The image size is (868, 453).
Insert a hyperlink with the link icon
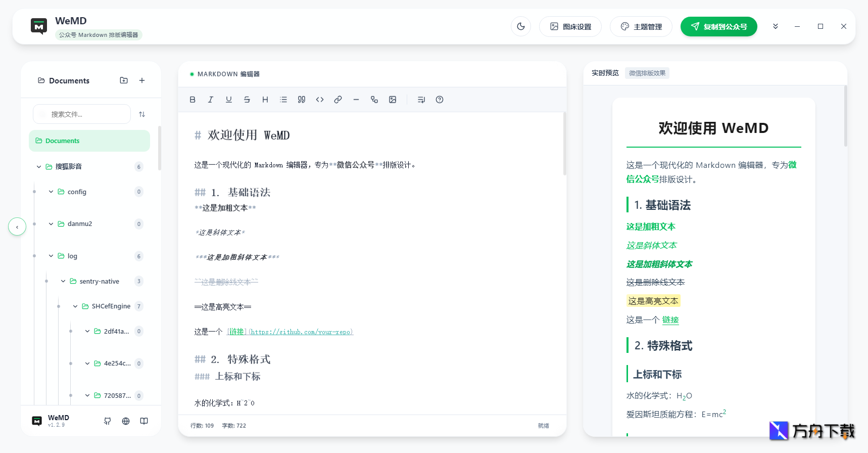click(x=338, y=100)
